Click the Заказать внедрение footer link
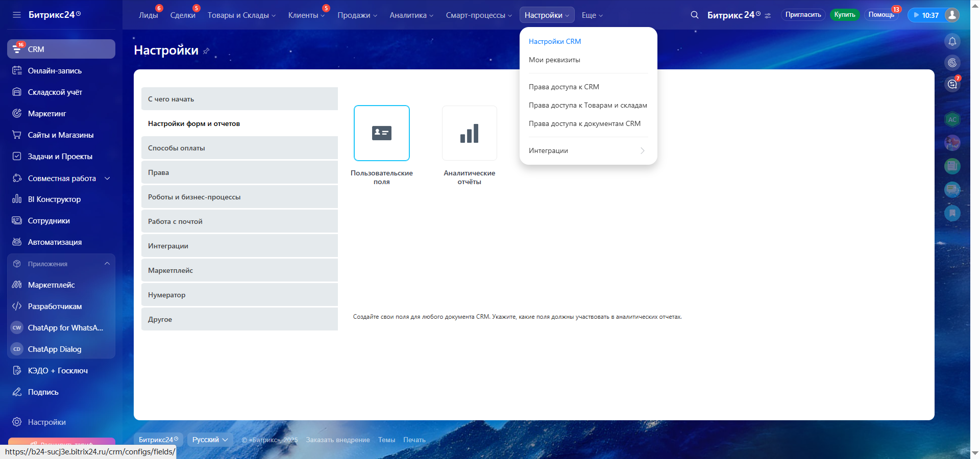Image resolution: width=980 pixels, height=459 pixels. pyautogui.click(x=337, y=440)
